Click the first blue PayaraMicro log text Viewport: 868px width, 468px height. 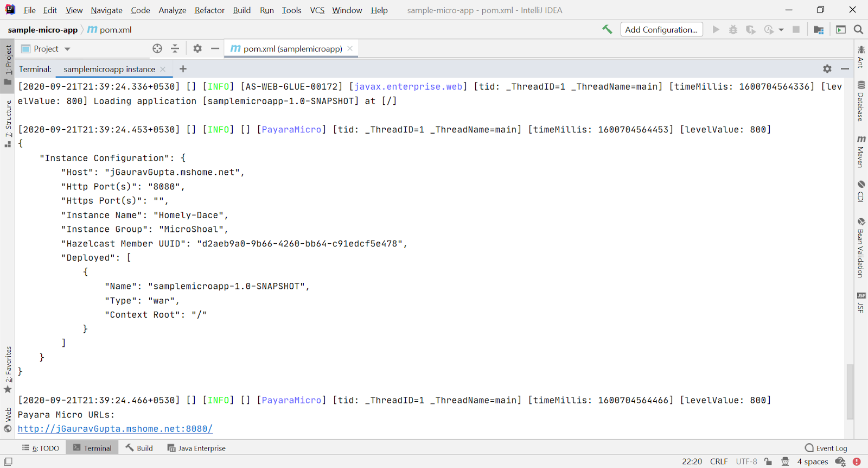coord(291,129)
